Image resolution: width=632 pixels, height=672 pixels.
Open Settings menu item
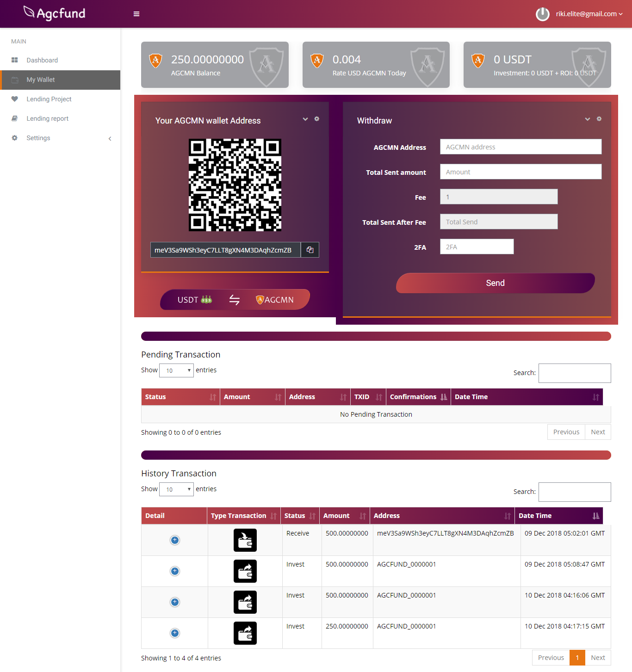pos(38,138)
